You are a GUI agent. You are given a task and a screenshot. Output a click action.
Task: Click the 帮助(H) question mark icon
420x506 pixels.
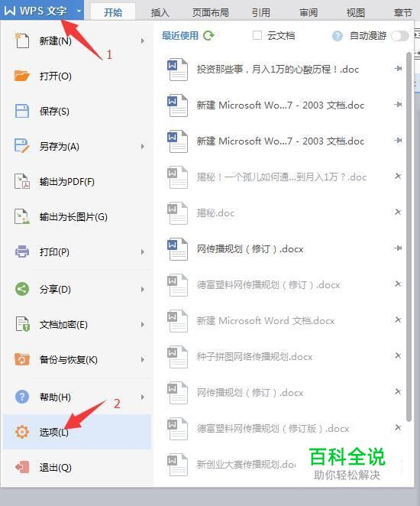coord(22,397)
